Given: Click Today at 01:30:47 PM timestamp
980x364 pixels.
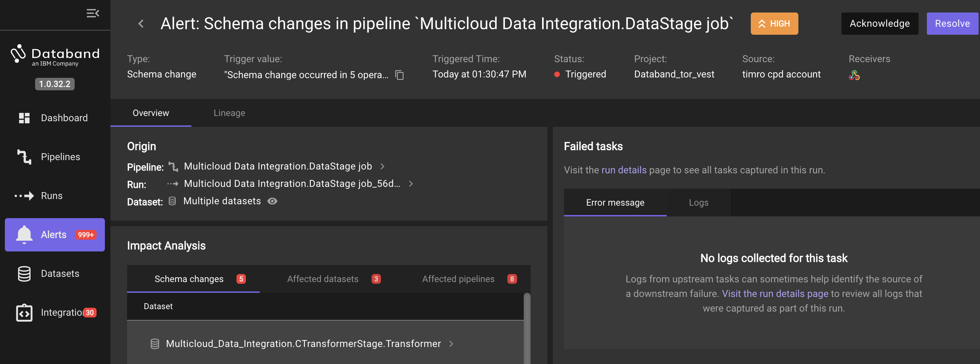Looking at the screenshot, I should (x=479, y=74).
